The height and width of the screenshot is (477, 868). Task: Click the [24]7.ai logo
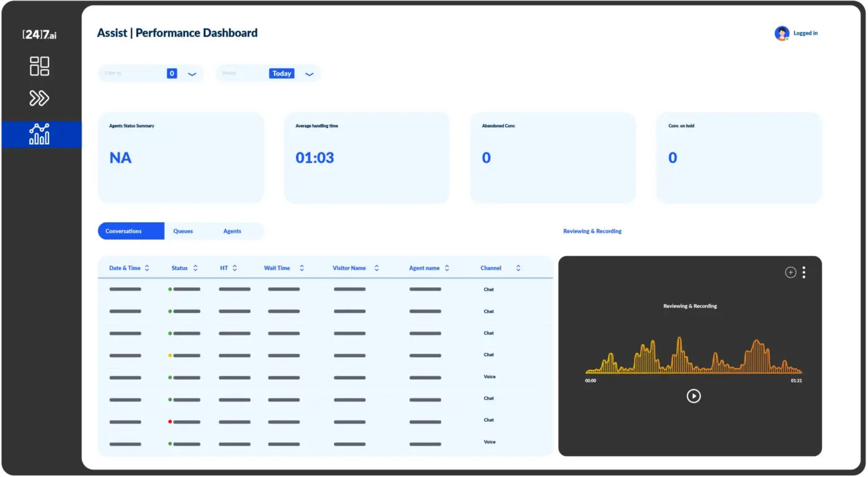point(40,34)
